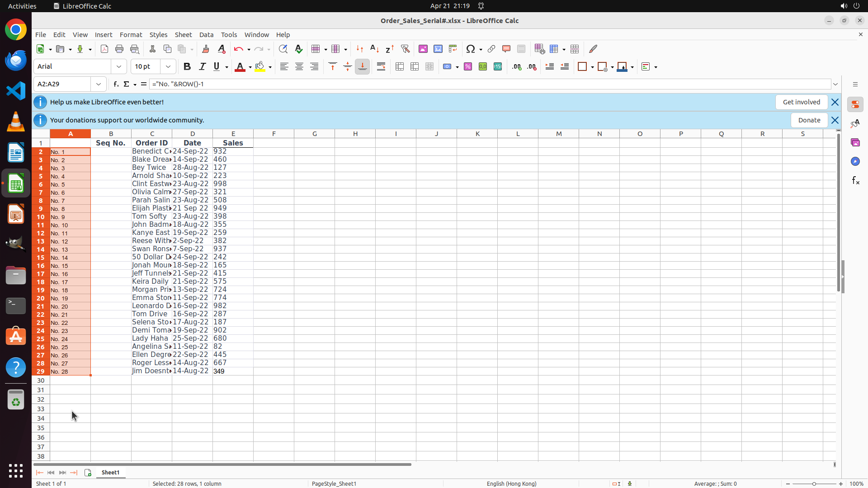Open the font size dropdown
This screenshot has width=868, height=488.
pyautogui.click(x=168, y=67)
